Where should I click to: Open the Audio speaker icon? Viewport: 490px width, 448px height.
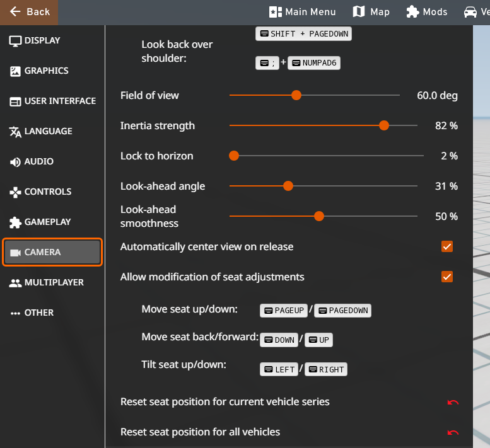(15, 162)
